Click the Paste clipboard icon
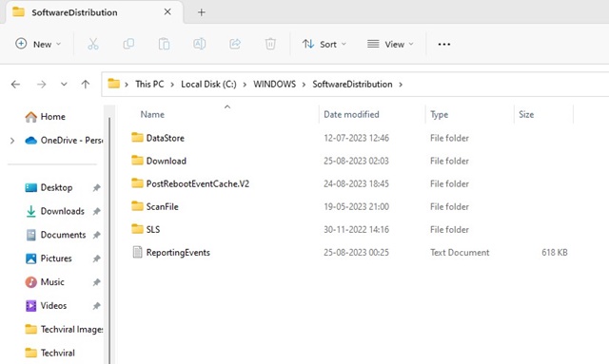This screenshot has width=609, height=364. click(x=164, y=44)
